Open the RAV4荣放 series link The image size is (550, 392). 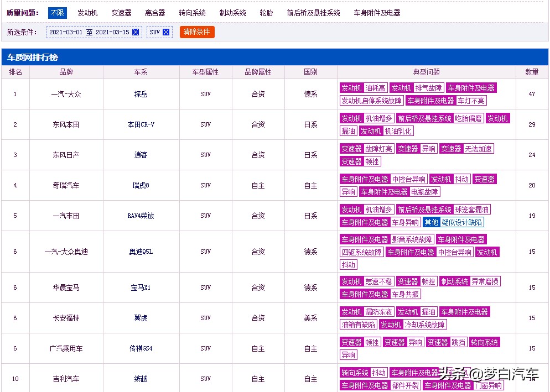[x=141, y=216]
